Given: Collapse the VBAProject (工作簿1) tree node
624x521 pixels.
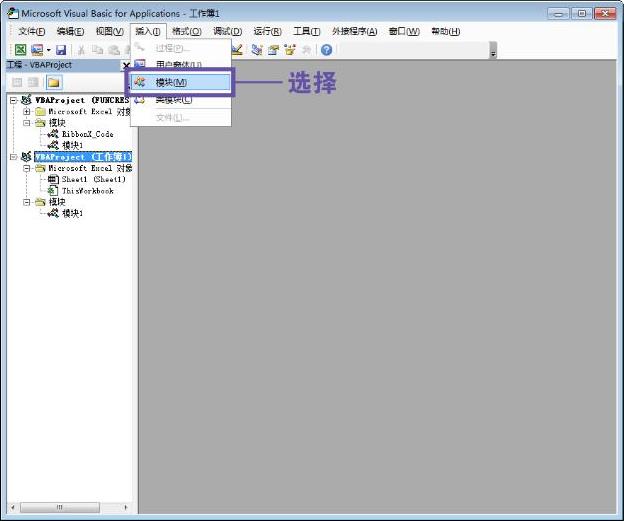Looking at the screenshot, I should (14, 157).
